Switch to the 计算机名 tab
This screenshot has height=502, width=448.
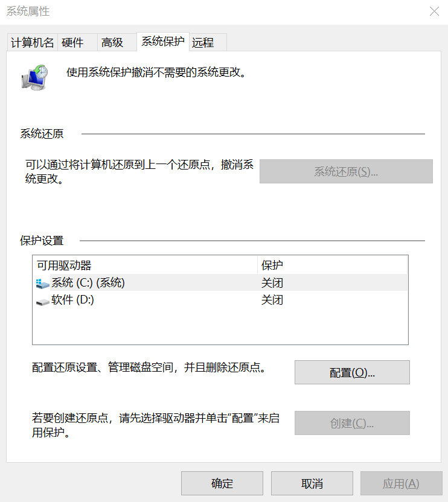click(x=33, y=42)
